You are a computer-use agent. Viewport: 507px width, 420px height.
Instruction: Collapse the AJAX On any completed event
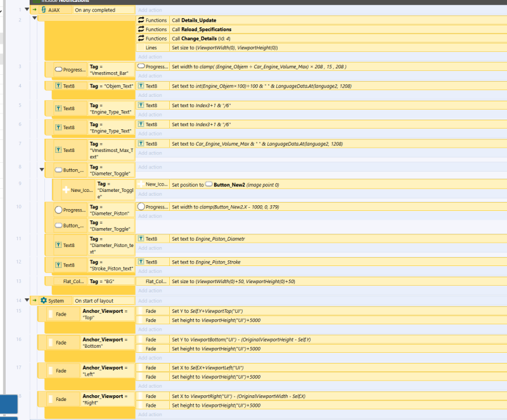[27, 10]
